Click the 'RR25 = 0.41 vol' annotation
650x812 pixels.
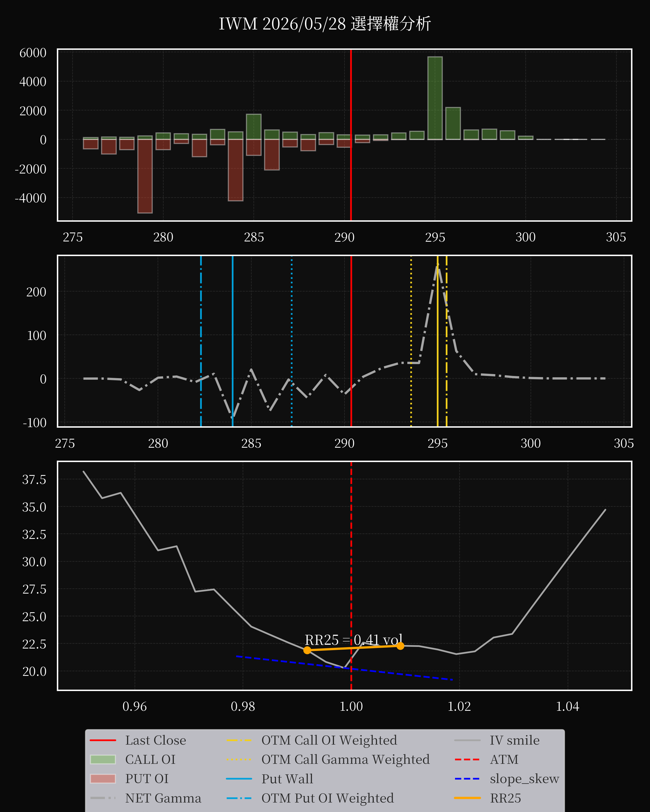(353, 640)
